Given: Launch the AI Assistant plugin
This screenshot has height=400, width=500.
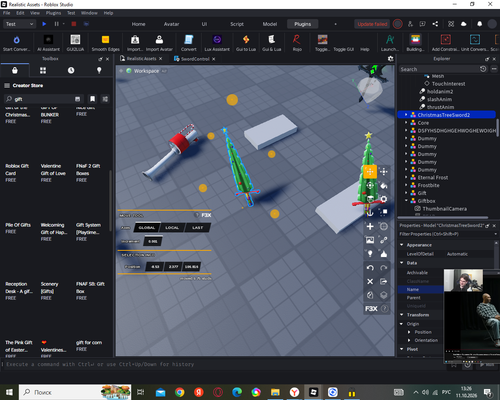Looking at the screenshot, I should tap(48, 43).
